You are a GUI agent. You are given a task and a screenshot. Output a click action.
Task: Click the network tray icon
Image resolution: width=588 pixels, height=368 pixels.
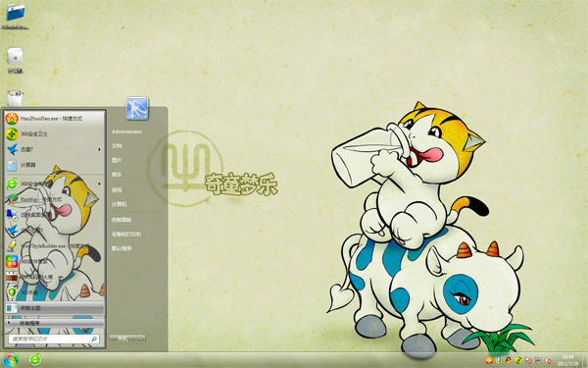(538, 360)
